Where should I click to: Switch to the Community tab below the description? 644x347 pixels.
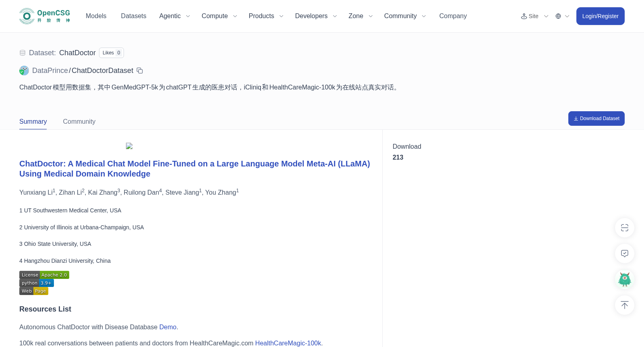79,122
